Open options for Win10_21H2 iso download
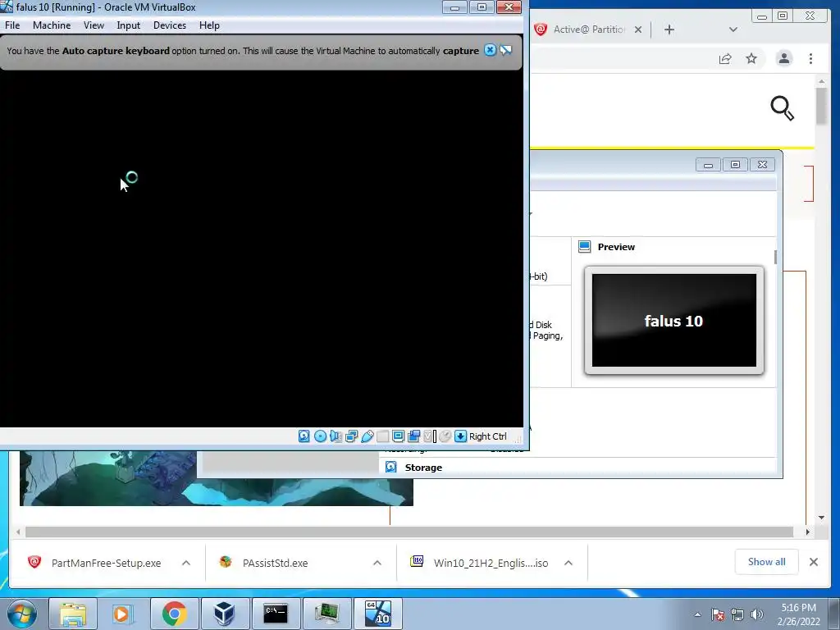The image size is (840, 630). pos(568,563)
